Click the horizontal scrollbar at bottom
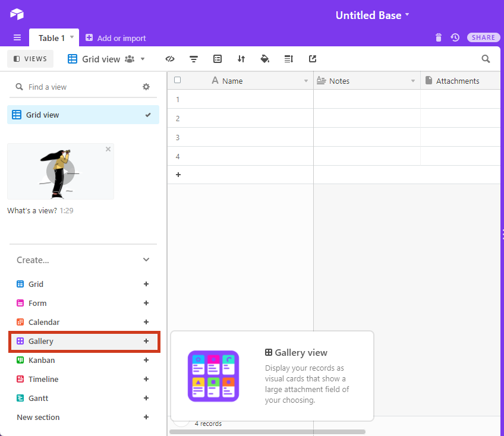 267,432
